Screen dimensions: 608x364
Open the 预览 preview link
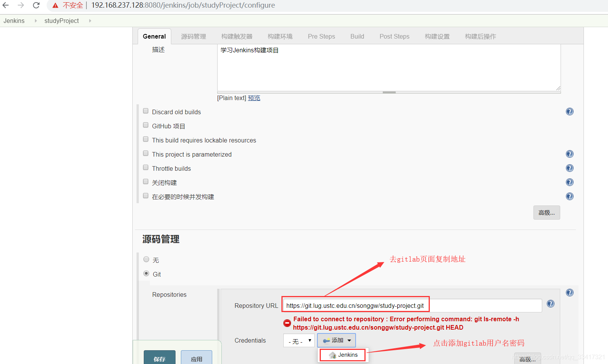coord(254,98)
